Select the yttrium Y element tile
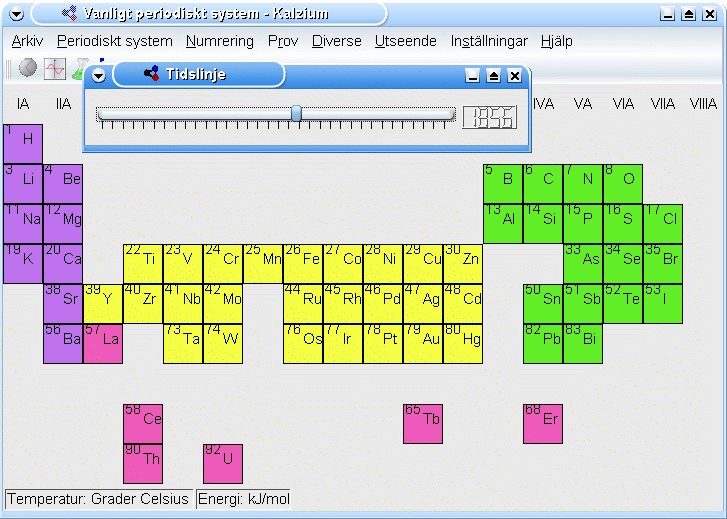The image size is (727, 519). point(103,304)
